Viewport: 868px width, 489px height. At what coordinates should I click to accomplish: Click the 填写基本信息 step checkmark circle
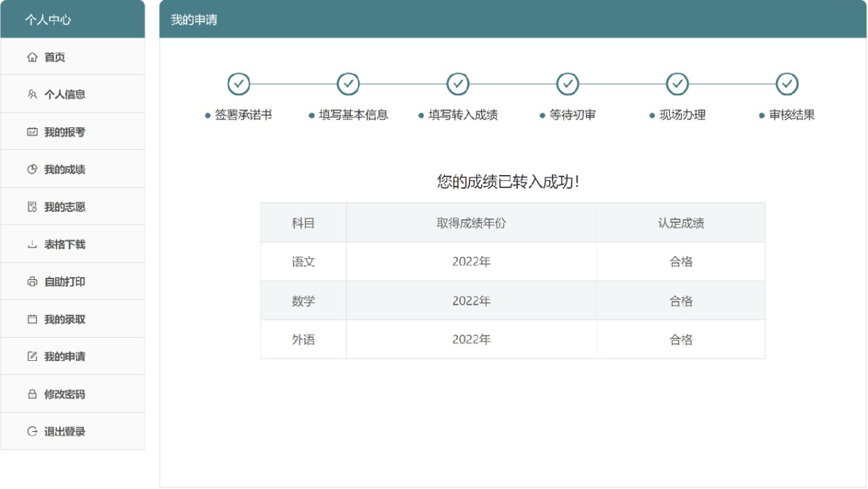pyautogui.click(x=349, y=84)
